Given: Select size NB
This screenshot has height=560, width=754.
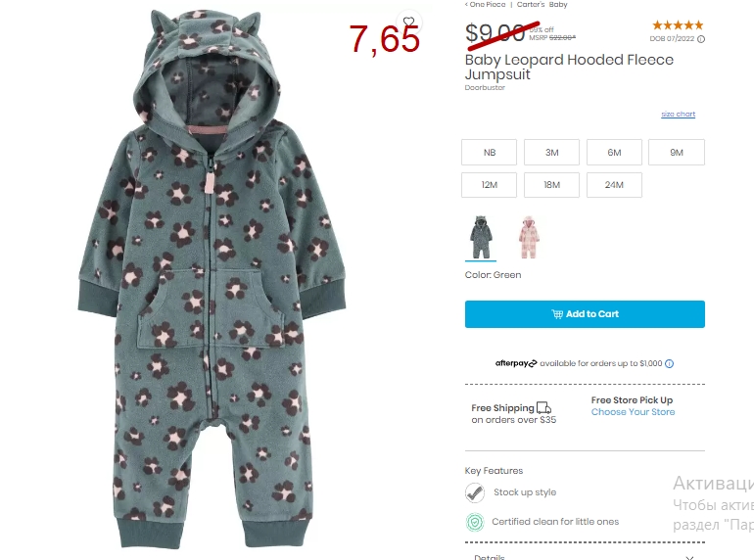Looking at the screenshot, I should 489,153.
